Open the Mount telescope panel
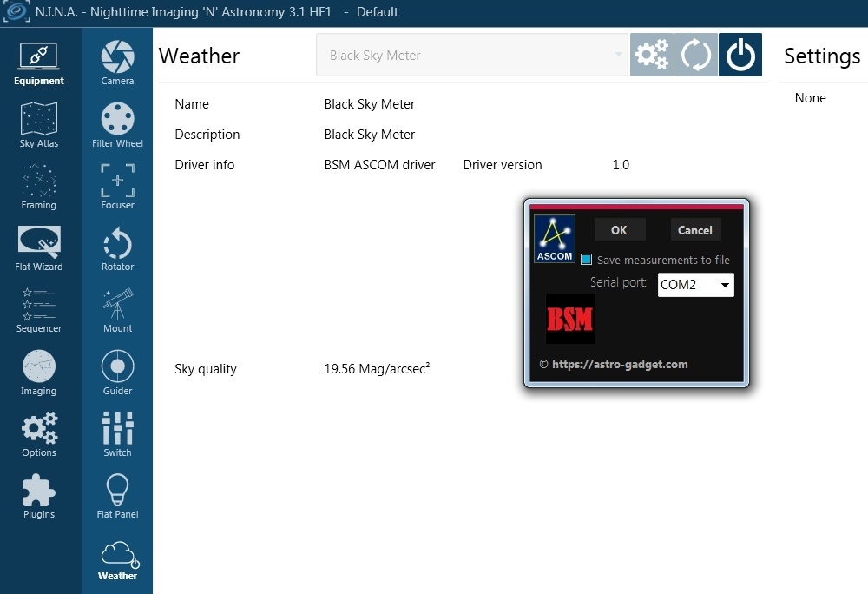This screenshot has height=594, width=868. coord(117,310)
